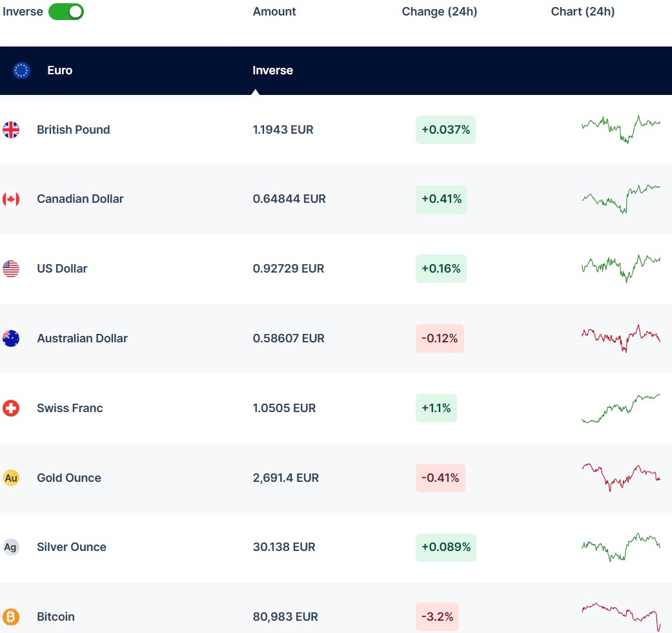Click the British Pound flag icon
The width and height of the screenshot is (672, 633).
pyautogui.click(x=11, y=130)
